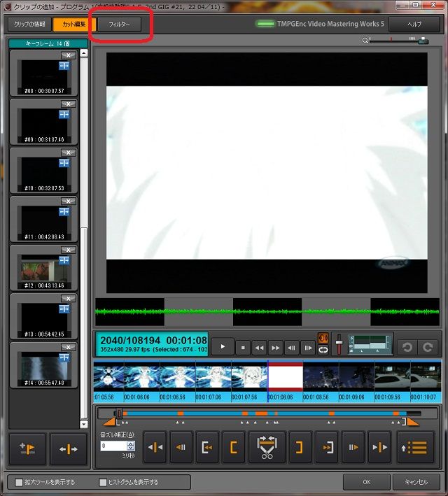Screen dimensions: 448x496
Task: Click the fast forward button
Action: click(275, 348)
